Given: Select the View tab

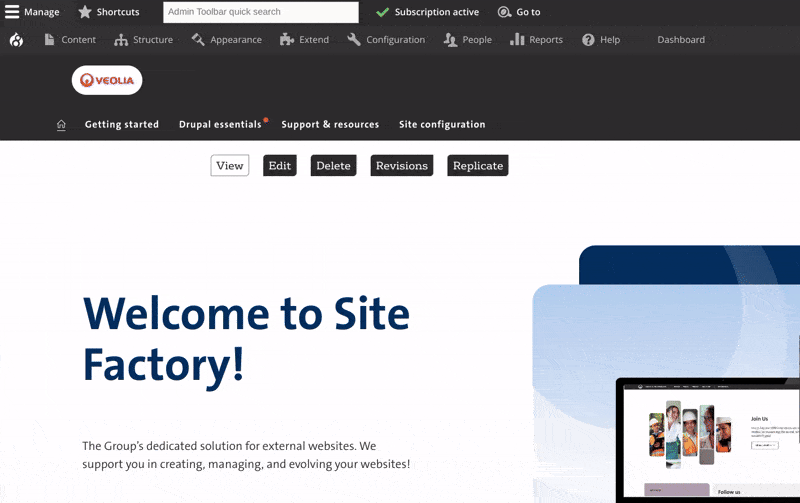Looking at the screenshot, I should (x=230, y=165).
